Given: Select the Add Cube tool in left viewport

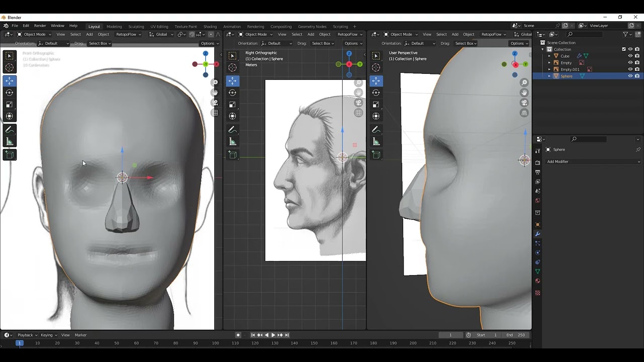Looking at the screenshot, I should click(x=10, y=155).
